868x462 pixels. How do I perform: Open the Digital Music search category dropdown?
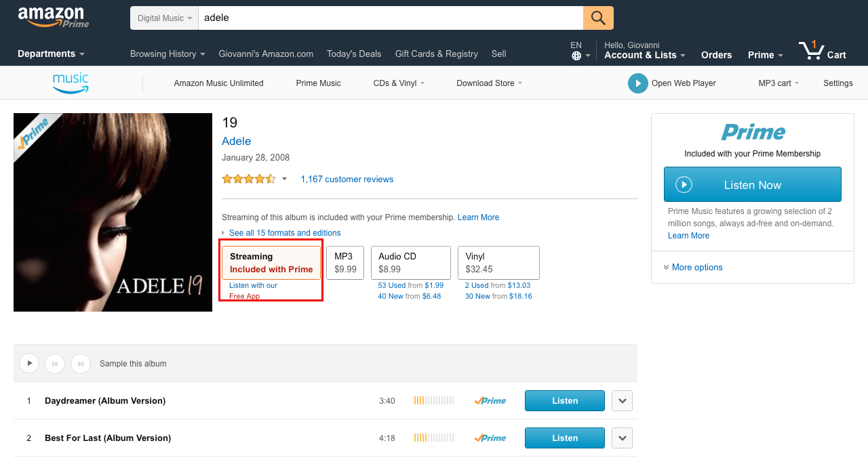click(x=164, y=18)
